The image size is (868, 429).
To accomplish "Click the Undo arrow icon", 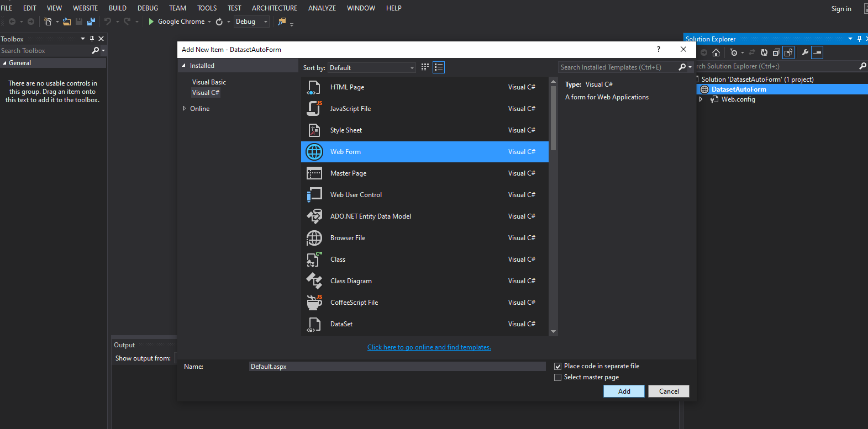I will tap(108, 22).
